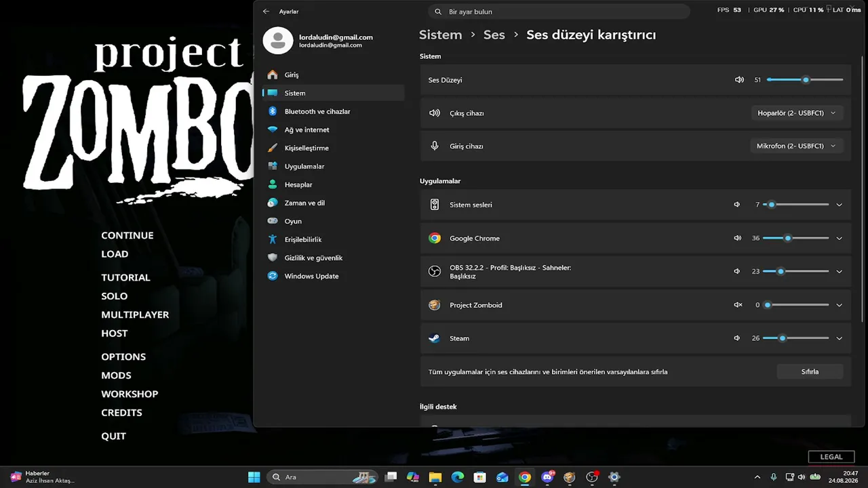Click the microphone icon in the system tray
The image size is (868, 488).
(x=774, y=477)
